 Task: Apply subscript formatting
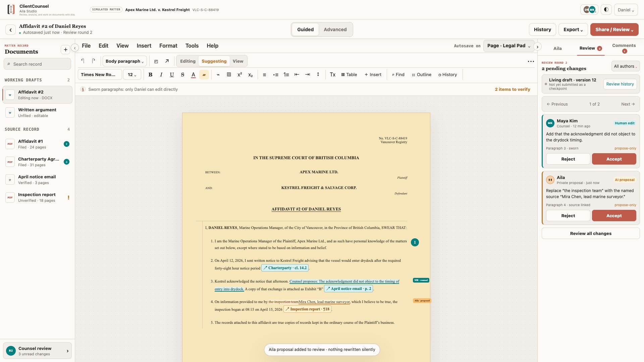[x=250, y=75]
